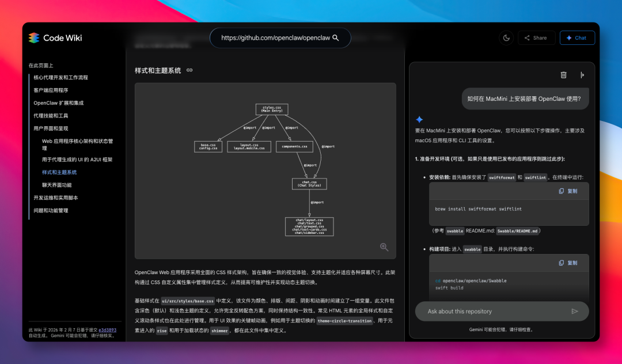Click the Code Wiki logo icon
Screen dimensions: 622x364
(x=34, y=38)
